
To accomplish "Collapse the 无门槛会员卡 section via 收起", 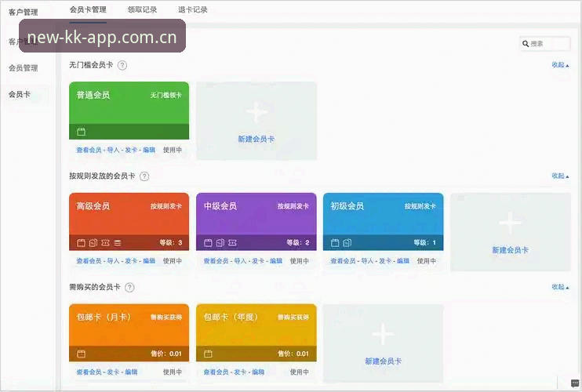I will tap(560, 65).
